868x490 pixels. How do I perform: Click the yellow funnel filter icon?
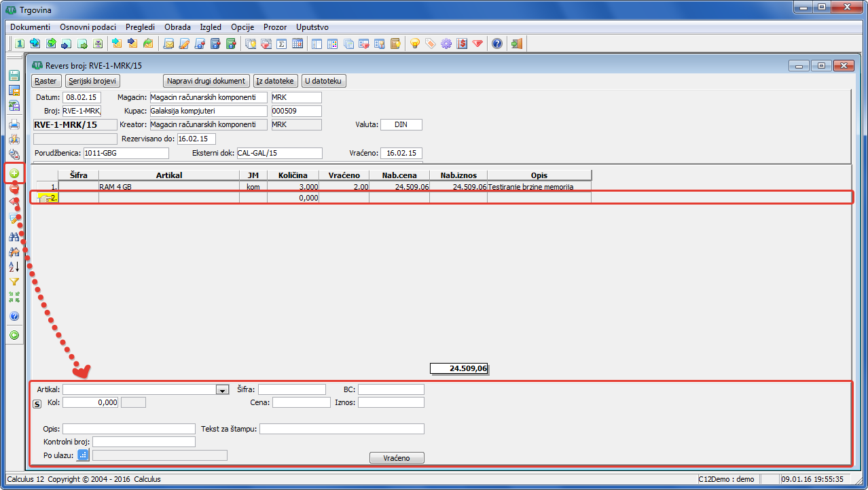[14, 282]
